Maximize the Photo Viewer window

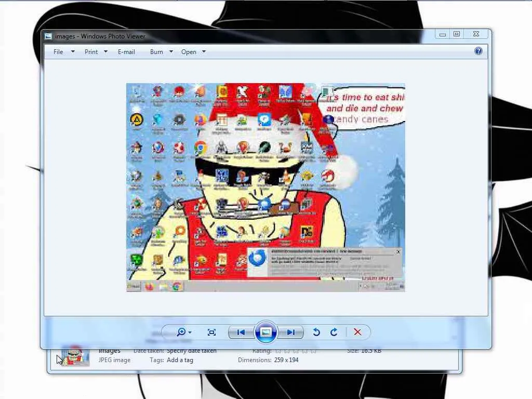click(x=457, y=34)
